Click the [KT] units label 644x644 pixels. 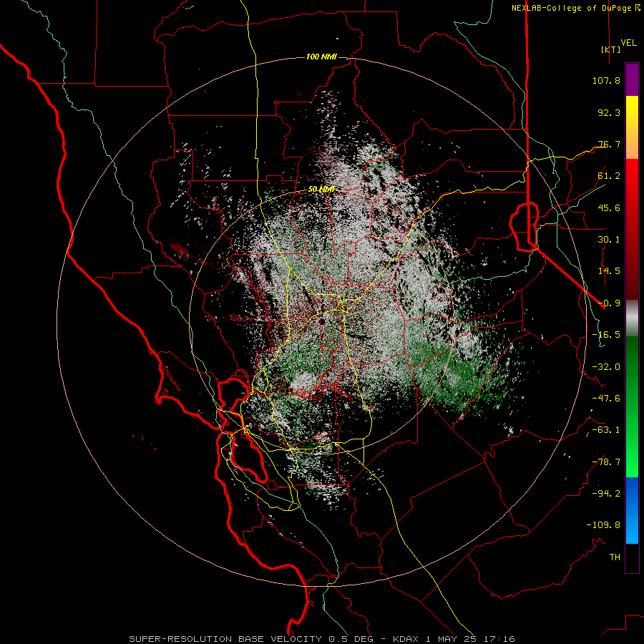tap(611, 49)
